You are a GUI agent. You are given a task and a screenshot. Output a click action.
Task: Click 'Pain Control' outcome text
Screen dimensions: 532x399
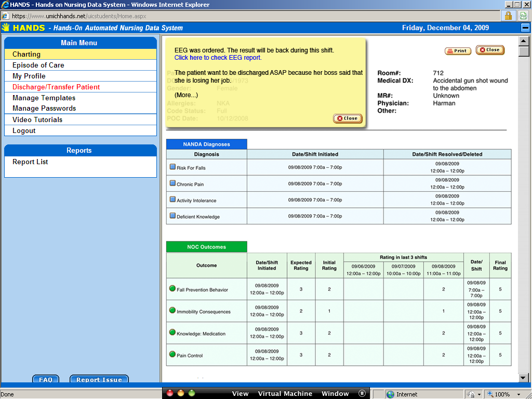pyautogui.click(x=190, y=355)
